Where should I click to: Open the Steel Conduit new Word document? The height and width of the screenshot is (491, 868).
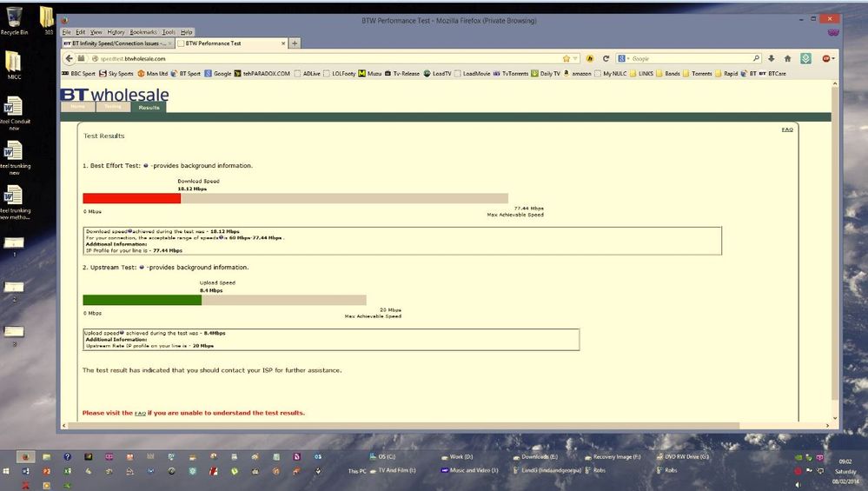tap(14, 113)
